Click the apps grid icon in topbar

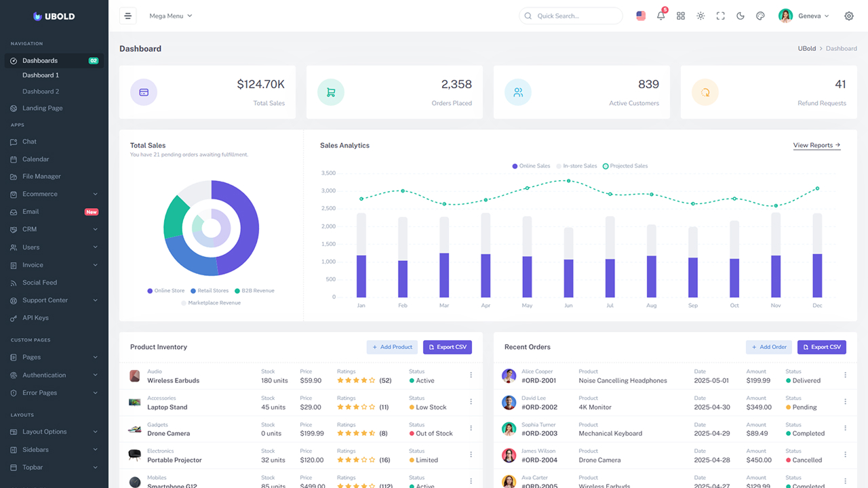point(681,16)
